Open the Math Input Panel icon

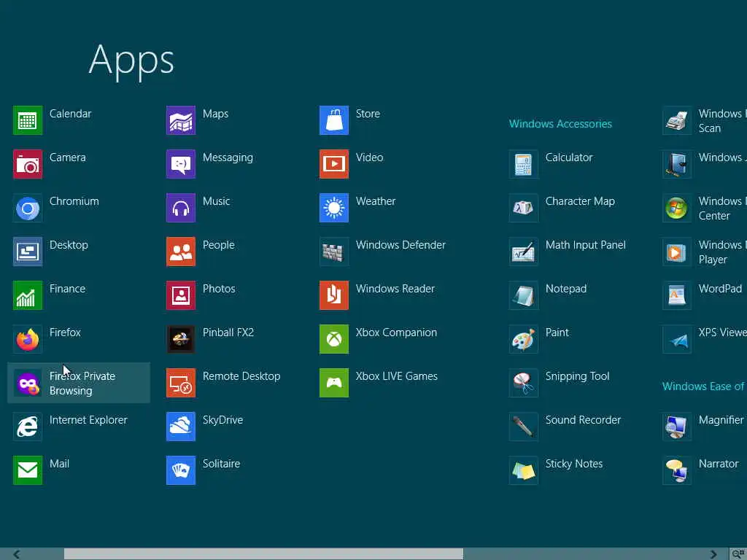click(524, 252)
